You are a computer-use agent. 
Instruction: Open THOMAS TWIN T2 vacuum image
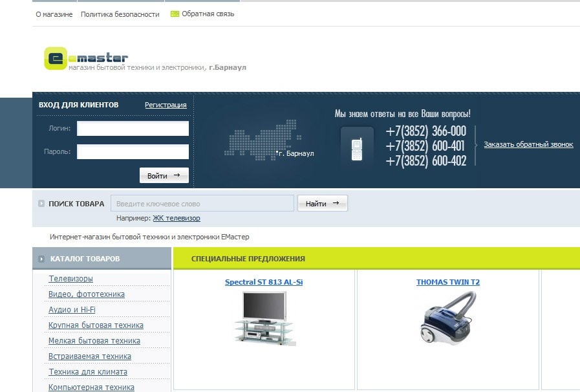pos(447,317)
